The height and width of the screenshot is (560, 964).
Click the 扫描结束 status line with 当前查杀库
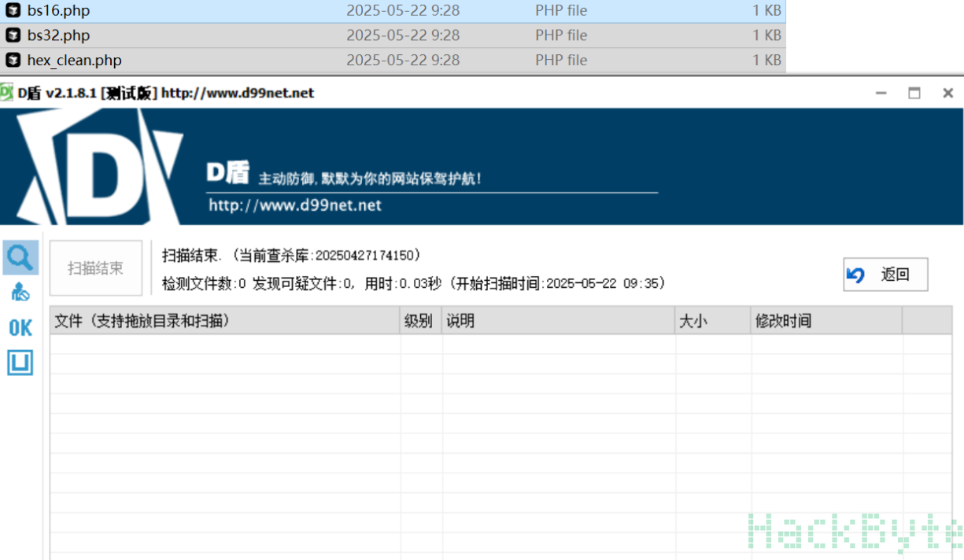(292, 255)
